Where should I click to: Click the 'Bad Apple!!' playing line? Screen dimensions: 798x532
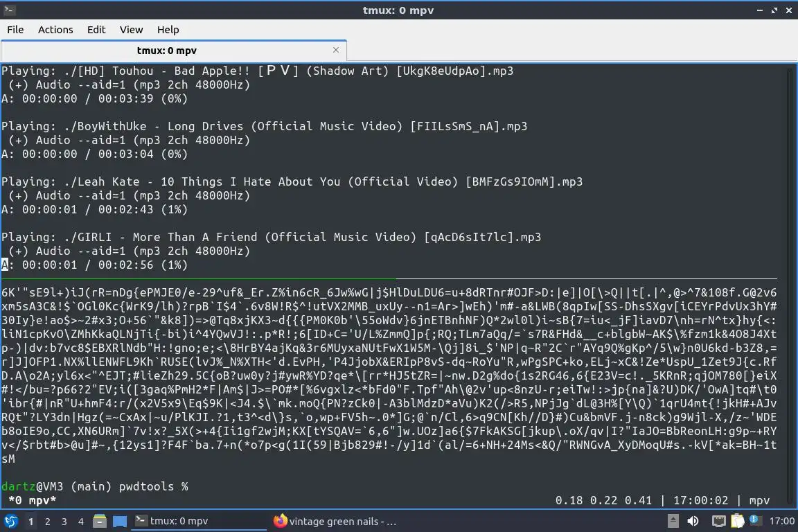257,71
